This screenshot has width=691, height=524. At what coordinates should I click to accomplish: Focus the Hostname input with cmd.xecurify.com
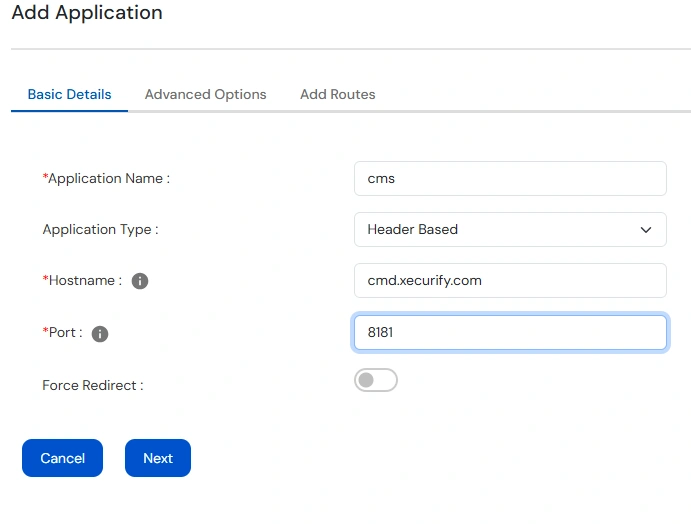(510, 281)
